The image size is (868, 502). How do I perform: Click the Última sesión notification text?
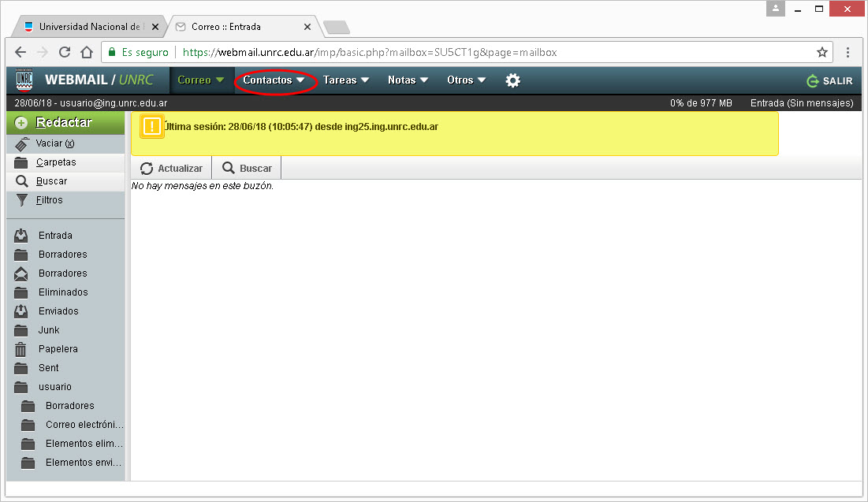[301, 127]
